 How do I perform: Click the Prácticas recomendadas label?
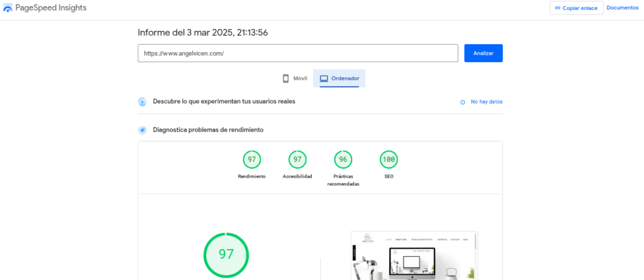pos(343,180)
